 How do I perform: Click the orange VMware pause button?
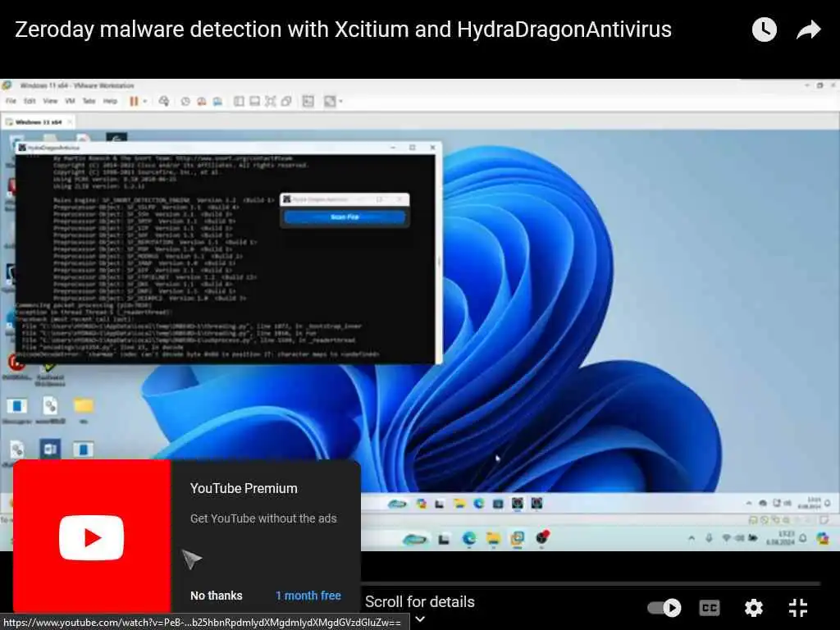coord(134,101)
